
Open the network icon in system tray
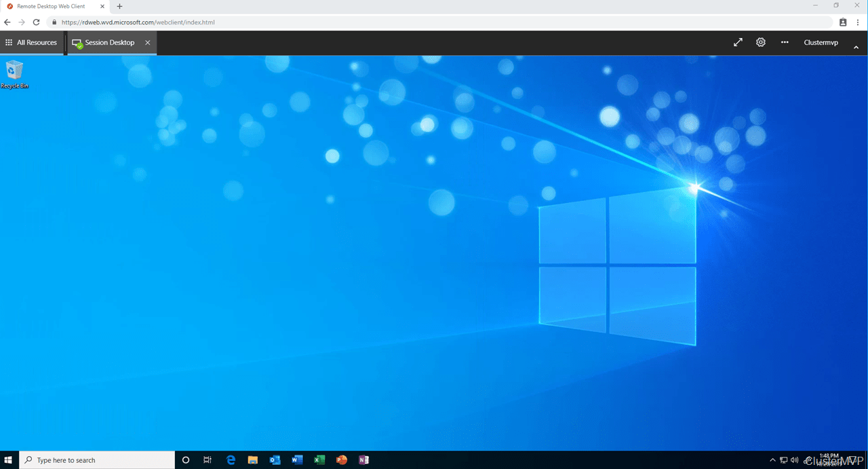[x=784, y=460]
